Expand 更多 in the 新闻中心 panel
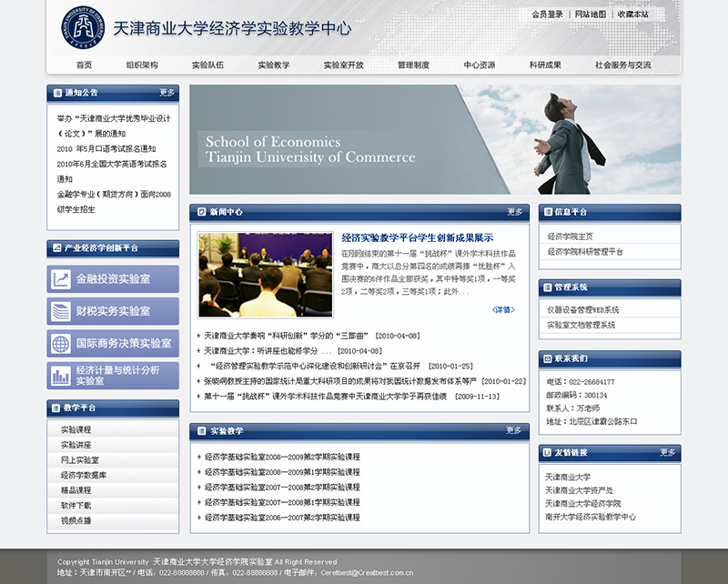Image resolution: width=728 pixels, height=584 pixels. pos(514,212)
